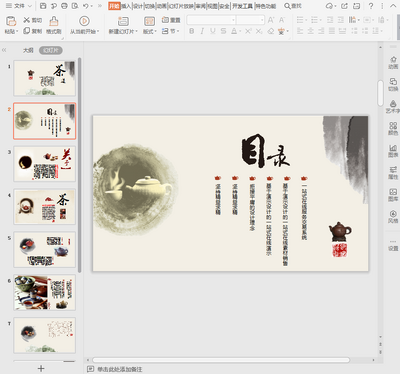The width and height of the screenshot is (400, 374).
Task: Open the cloud sync dropdown
Action: (331, 6)
